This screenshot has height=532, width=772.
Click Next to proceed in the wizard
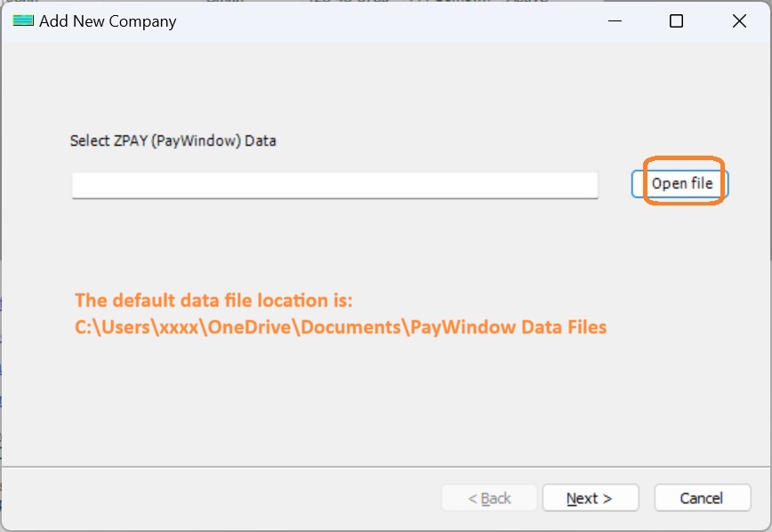590,497
